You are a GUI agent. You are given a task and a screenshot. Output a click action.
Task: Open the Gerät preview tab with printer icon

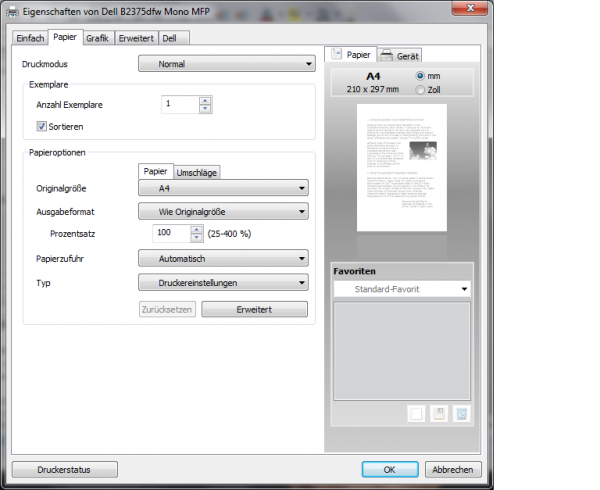pos(399,57)
